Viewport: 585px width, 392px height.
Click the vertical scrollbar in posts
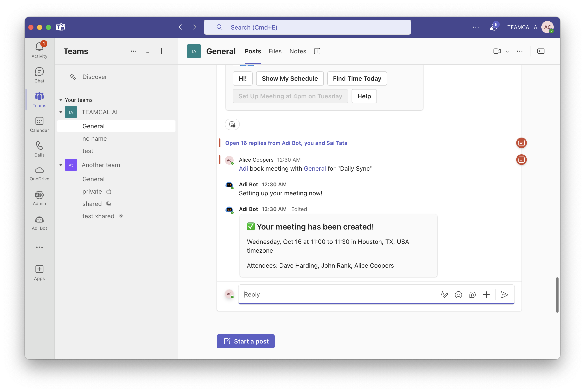point(557,295)
